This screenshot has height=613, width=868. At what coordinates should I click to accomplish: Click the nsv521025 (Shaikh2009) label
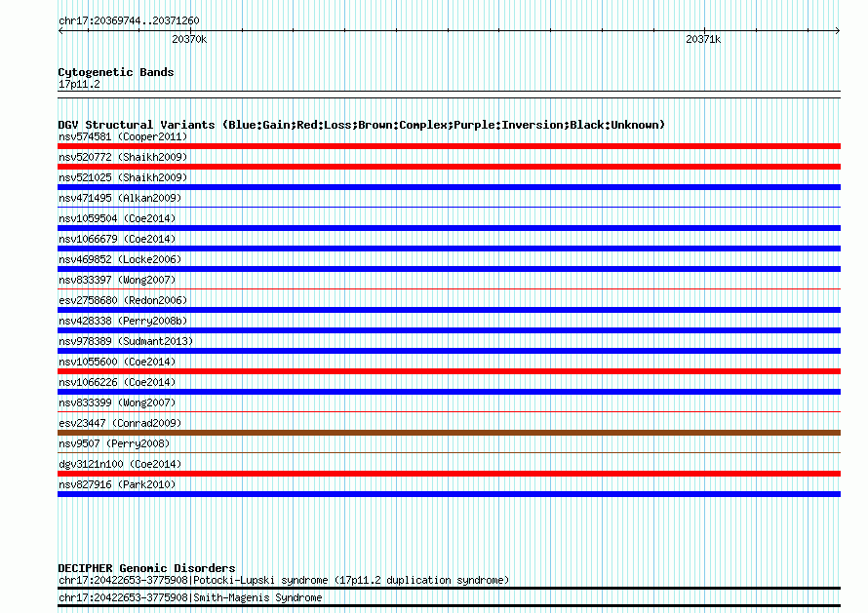[x=123, y=177]
